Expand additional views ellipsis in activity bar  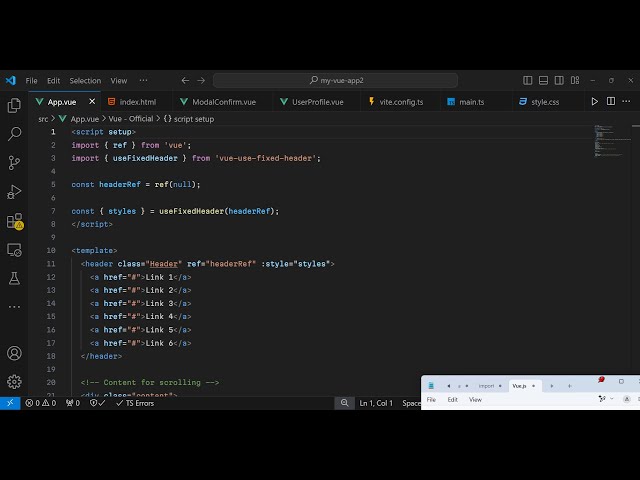click(x=14, y=306)
